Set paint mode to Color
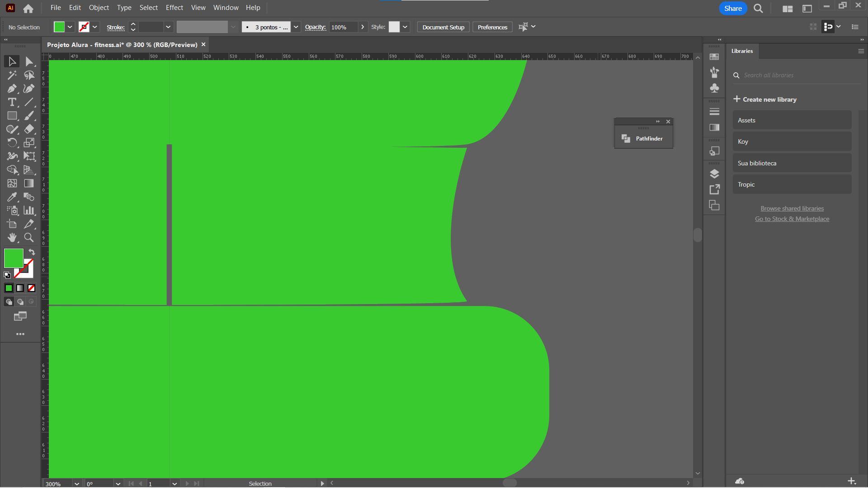This screenshot has height=488, width=868. (9, 288)
